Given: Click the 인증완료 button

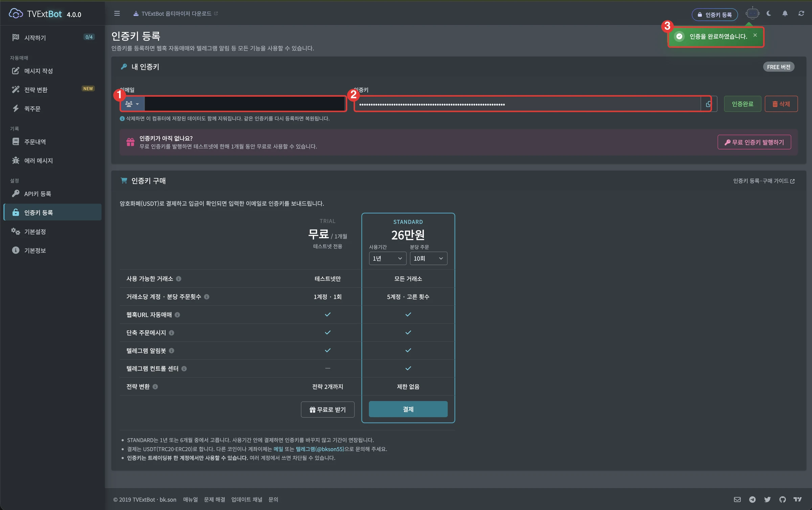Looking at the screenshot, I should 743,104.
